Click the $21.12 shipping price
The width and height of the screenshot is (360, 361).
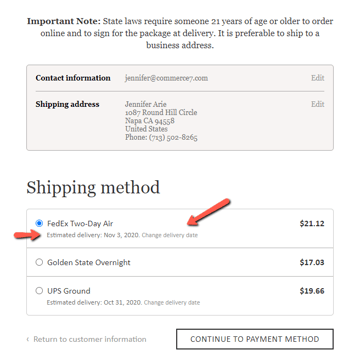tap(312, 223)
